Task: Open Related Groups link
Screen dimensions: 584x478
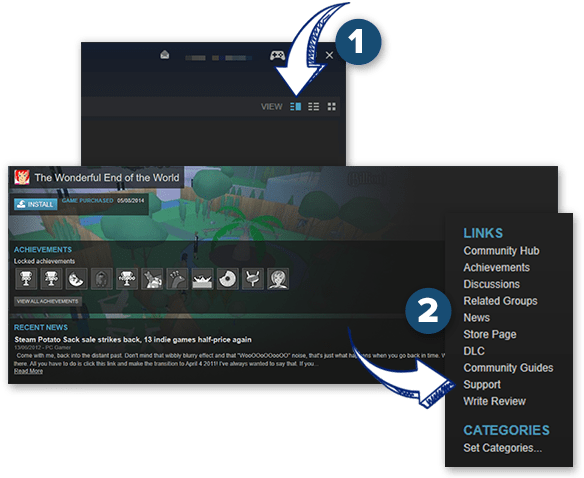Action: tap(501, 301)
